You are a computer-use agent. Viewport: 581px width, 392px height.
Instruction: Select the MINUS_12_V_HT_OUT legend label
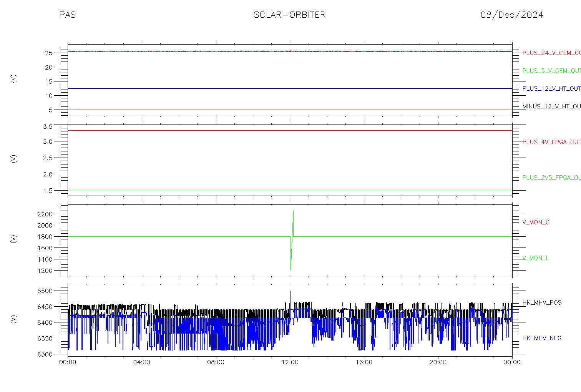(x=551, y=106)
